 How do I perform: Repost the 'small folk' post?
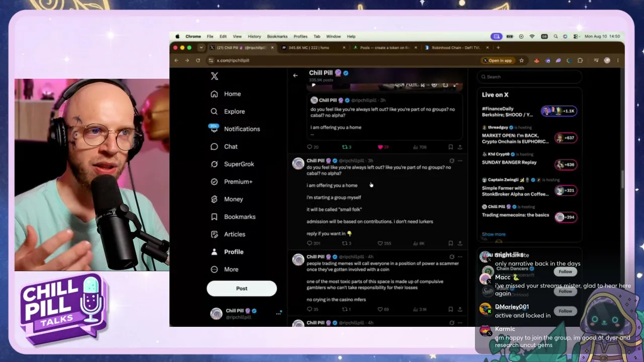click(x=347, y=243)
